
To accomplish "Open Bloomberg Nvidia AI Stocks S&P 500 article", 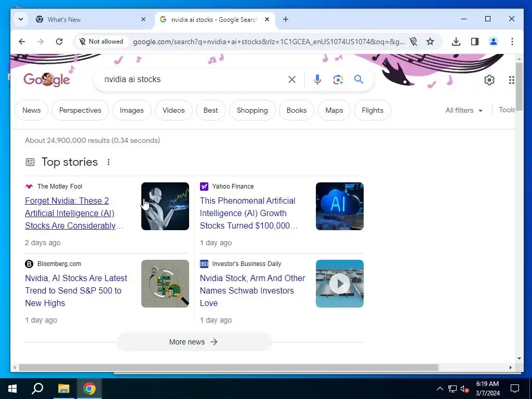I will [x=76, y=290].
